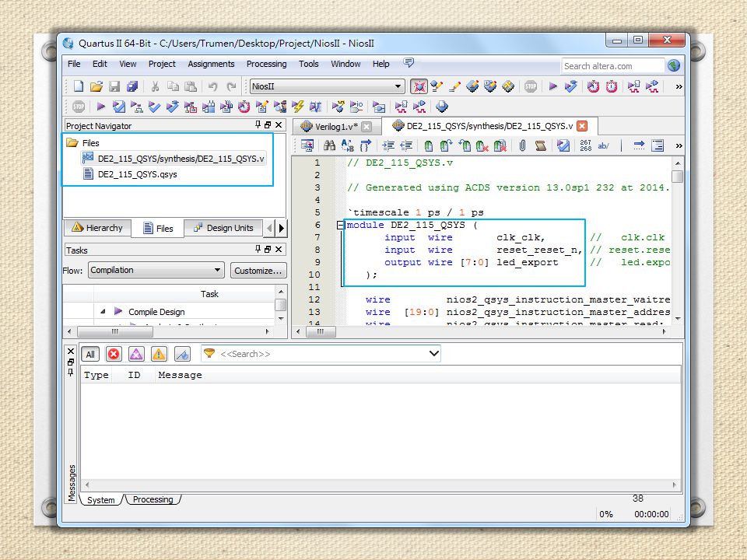Viewport: 747px width, 560px height.
Task: Open the NiosII project dropdown
Action: (x=328, y=86)
